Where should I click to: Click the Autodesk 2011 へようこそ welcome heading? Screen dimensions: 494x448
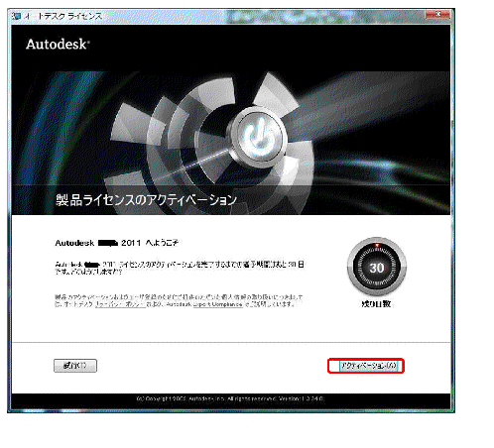(x=117, y=243)
